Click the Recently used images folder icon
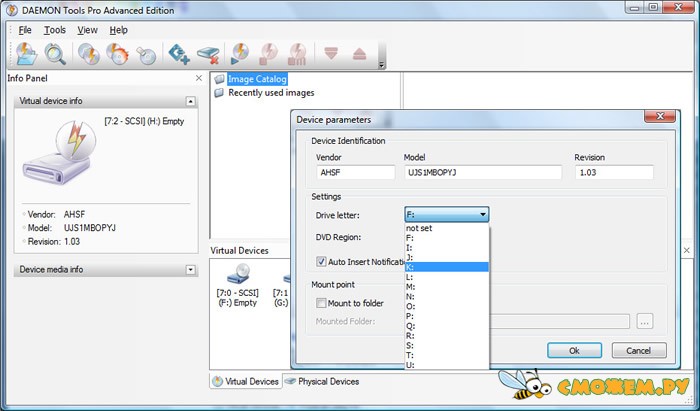700x411 pixels. click(219, 93)
